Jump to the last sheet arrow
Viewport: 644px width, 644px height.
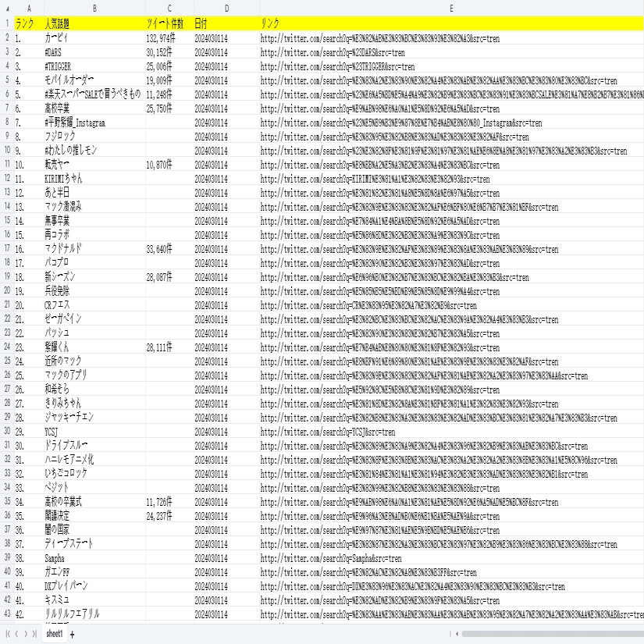pos(34,634)
